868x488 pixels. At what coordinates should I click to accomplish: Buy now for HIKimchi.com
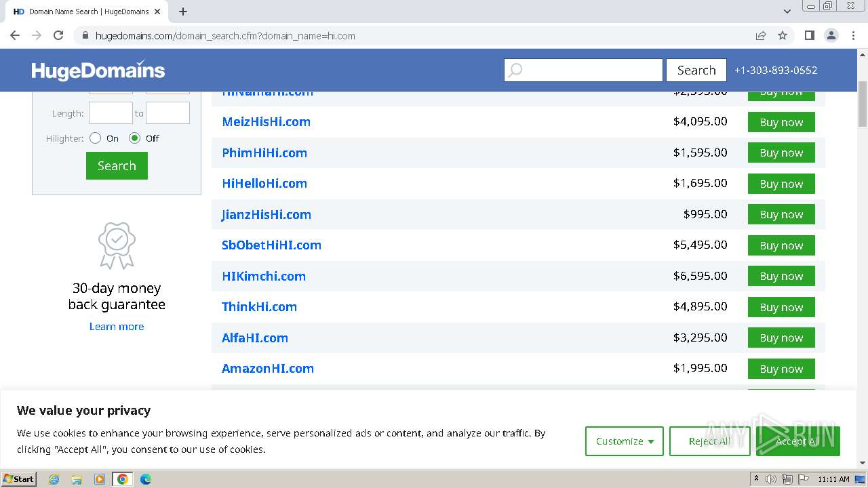pos(781,276)
